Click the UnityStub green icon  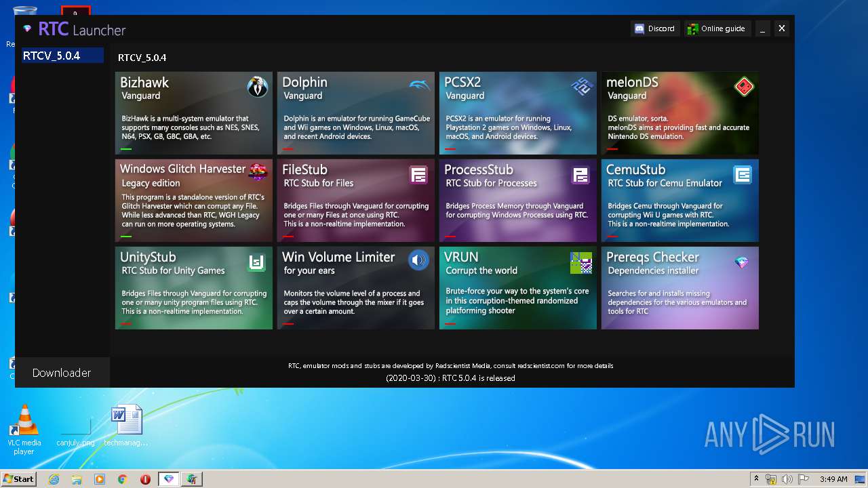tap(256, 262)
